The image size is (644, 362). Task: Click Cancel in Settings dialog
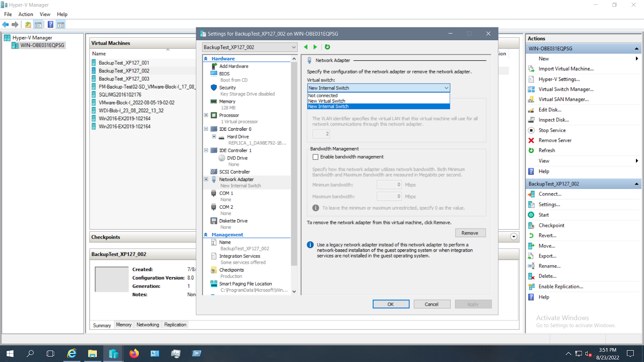click(432, 304)
